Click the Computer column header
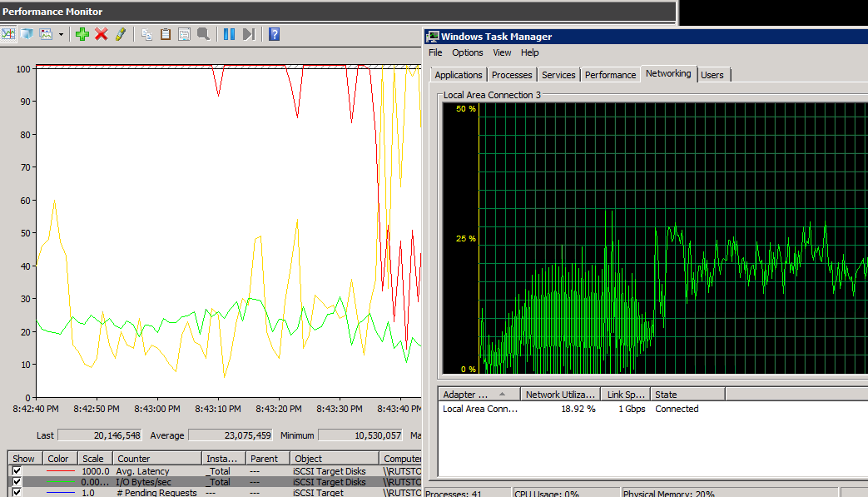Screen dimensions: 868x497 pos(401,459)
